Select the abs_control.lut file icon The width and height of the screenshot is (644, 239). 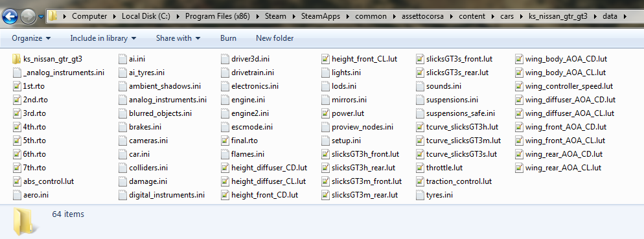tap(16, 181)
